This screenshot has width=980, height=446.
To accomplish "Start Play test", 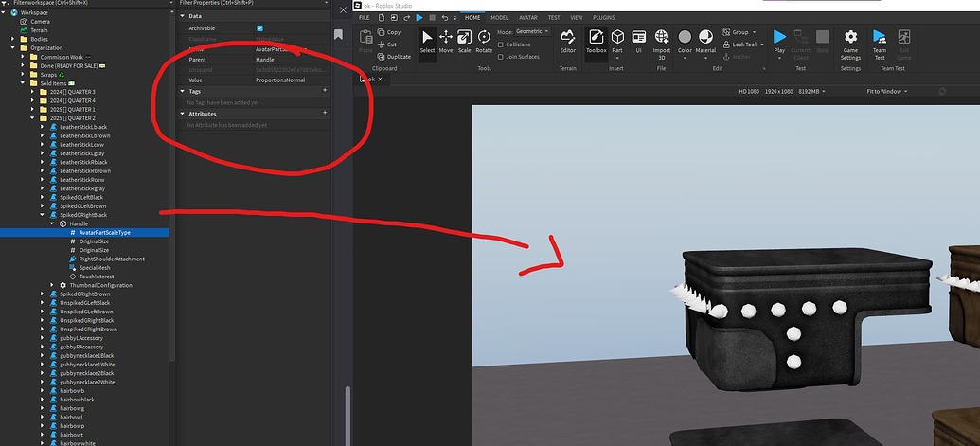I will pos(779,42).
